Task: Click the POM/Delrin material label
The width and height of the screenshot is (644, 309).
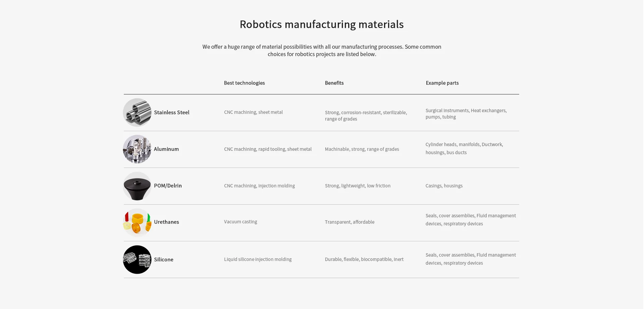Action: pos(168,186)
